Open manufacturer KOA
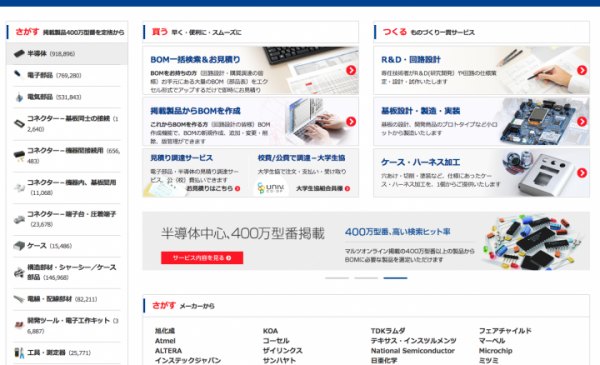600x365 pixels. [x=270, y=331]
